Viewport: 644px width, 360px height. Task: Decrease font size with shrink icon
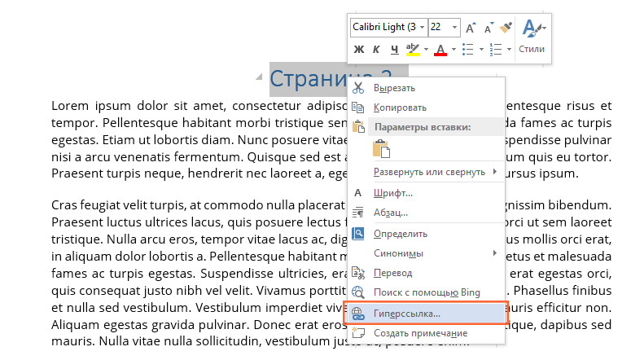coord(488,28)
